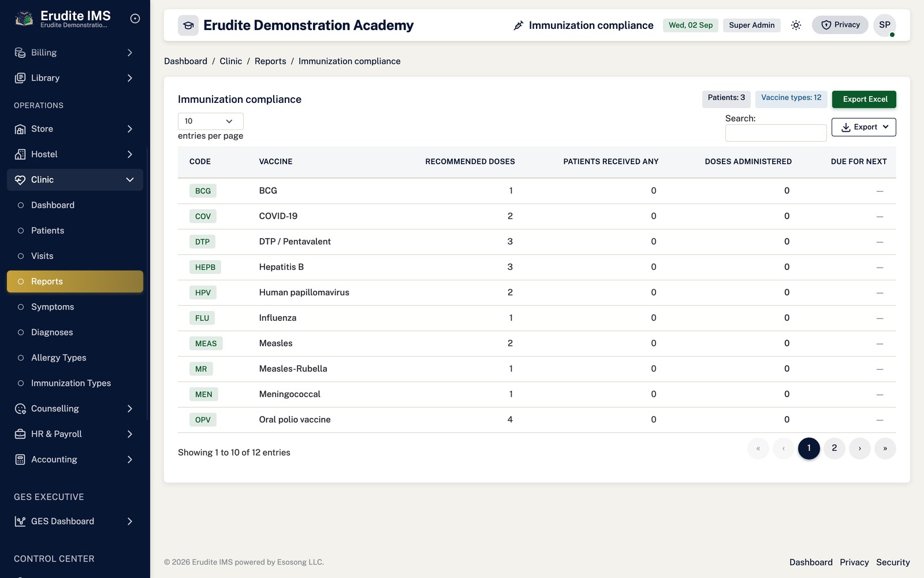Click the Clinic heart icon
Viewport: 924px width, 578px height.
tap(20, 180)
